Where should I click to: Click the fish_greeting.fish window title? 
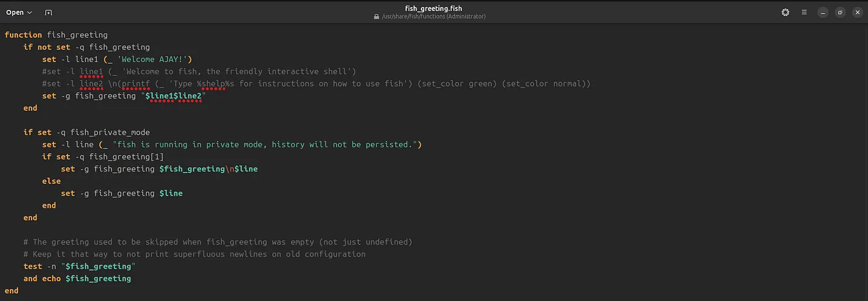coord(433,8)
